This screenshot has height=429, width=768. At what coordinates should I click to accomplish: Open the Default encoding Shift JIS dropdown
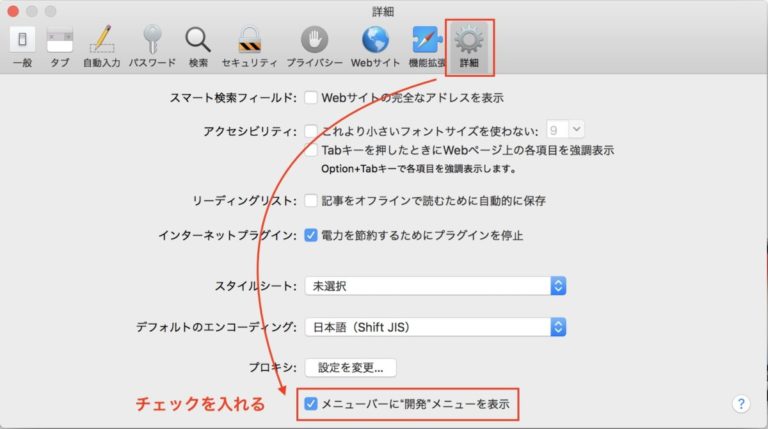(x=435, y=327)
